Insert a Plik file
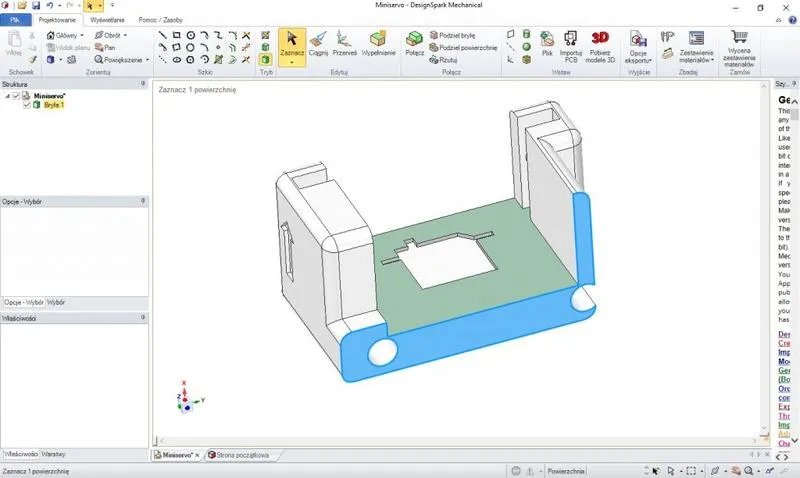The image size is (800, 478). click(547, 43)
